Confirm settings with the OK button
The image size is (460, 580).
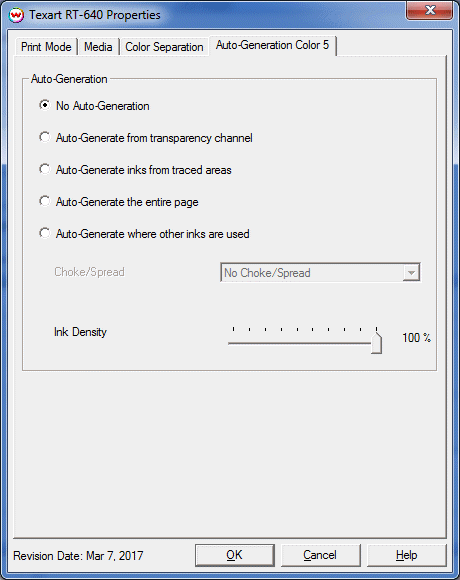pyautogui.click(x=235, y=555)
